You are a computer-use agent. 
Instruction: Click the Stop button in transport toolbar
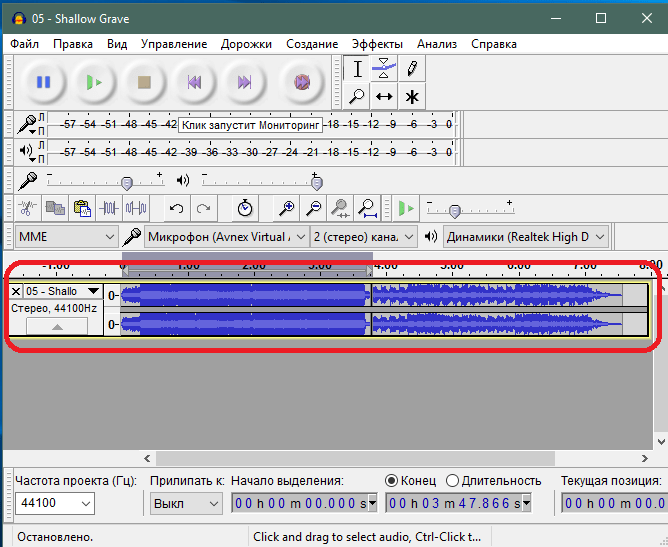pyautogui.click(x=144, y=82)
